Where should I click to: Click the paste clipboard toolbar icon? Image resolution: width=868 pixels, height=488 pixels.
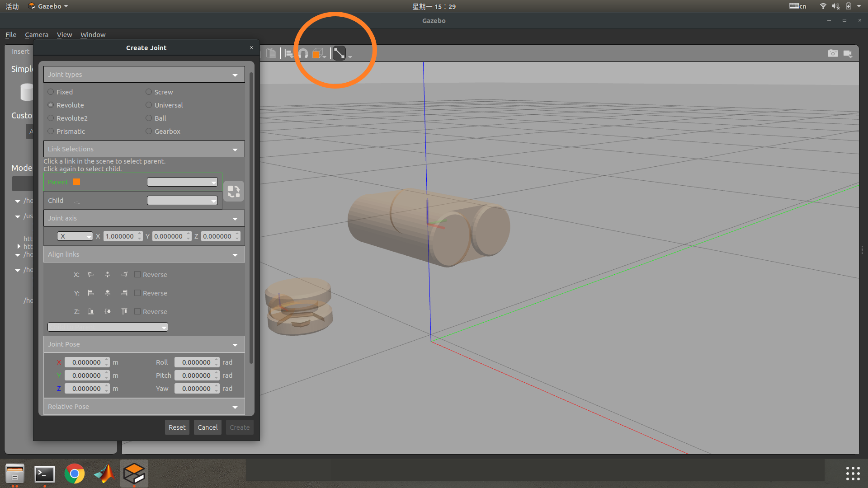[x=271, y=53]
